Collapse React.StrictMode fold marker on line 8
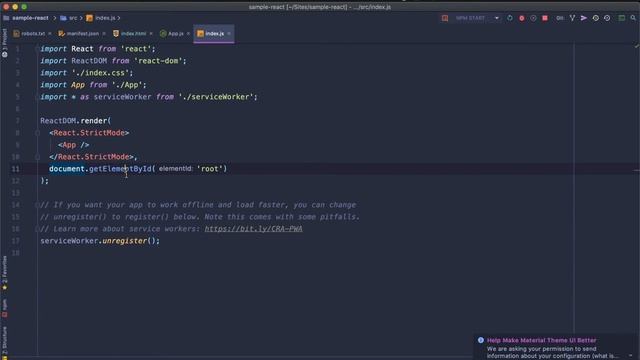 37,133
